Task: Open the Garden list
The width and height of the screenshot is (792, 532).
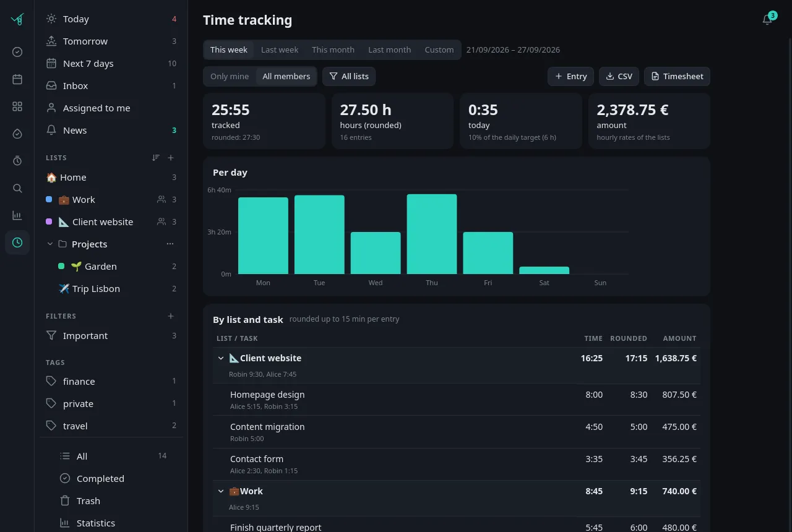Action: coord(111,266)
